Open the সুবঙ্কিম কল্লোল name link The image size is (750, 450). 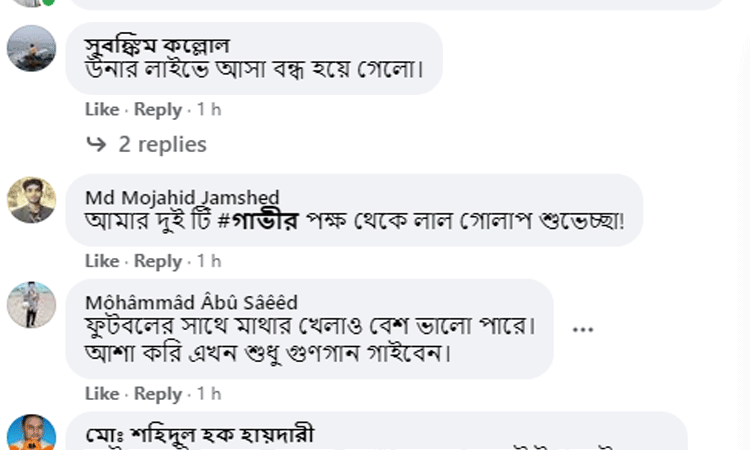(157, 46)
